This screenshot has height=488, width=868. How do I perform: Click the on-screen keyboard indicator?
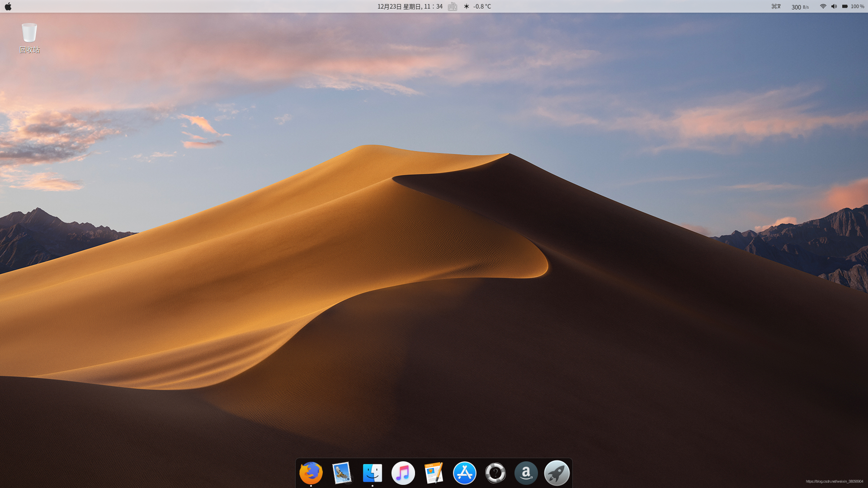[x=453, y=6]
